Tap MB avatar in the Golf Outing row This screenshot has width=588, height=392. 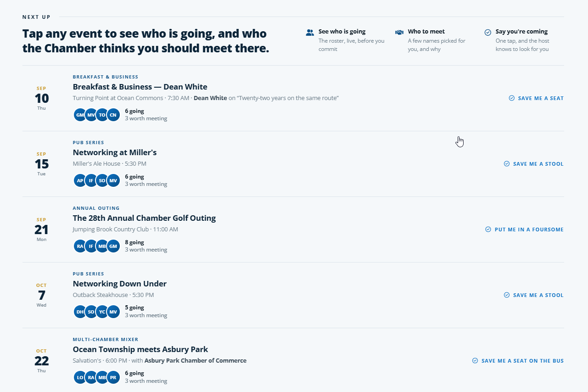(102, 246)
